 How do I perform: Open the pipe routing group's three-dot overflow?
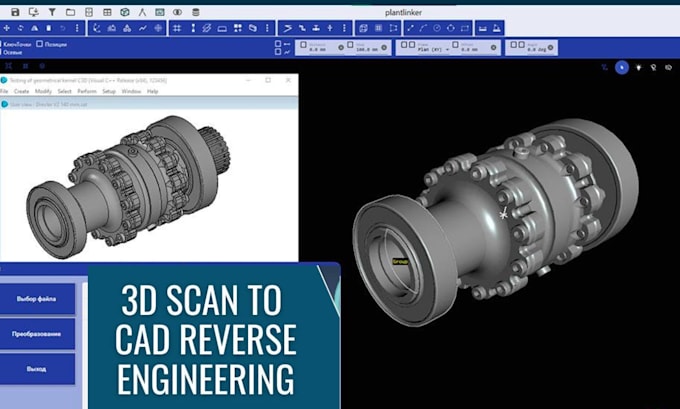click(344, 28)
